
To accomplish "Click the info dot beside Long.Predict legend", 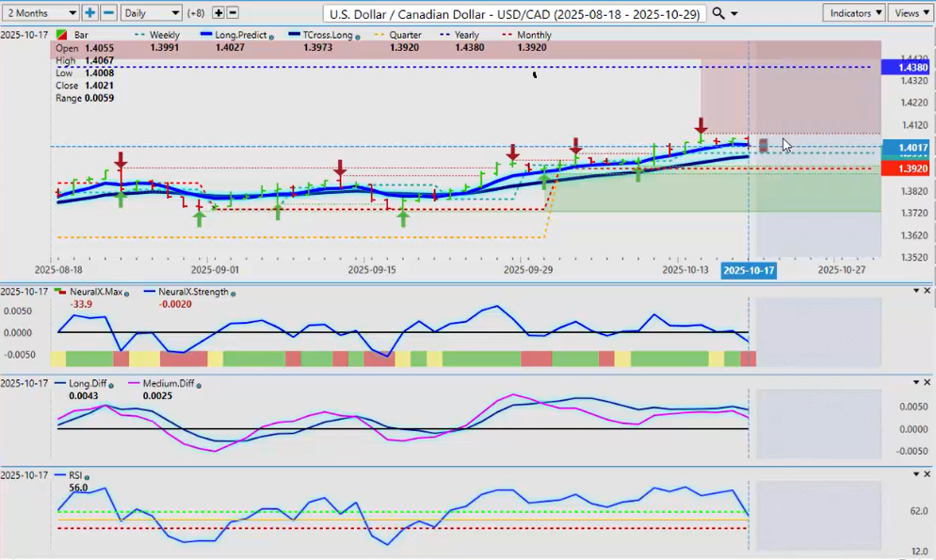I will point(271,36).
